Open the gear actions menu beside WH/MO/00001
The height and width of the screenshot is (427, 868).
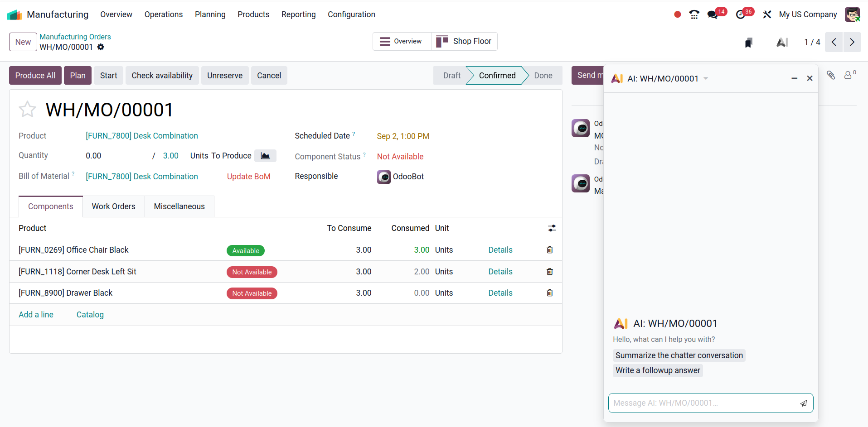101,47
